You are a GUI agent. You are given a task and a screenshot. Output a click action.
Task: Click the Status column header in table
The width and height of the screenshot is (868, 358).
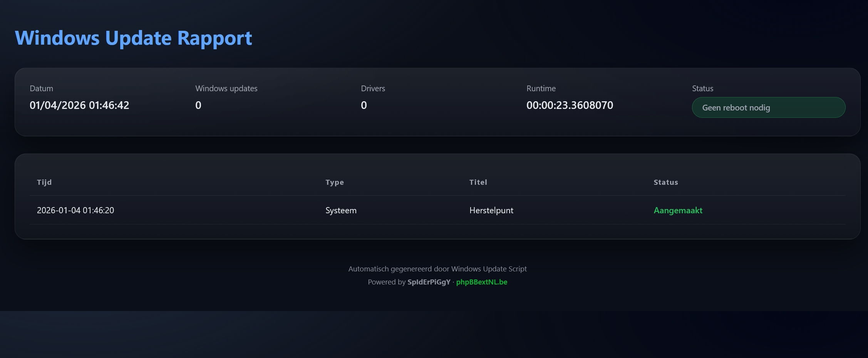point(665,182)
